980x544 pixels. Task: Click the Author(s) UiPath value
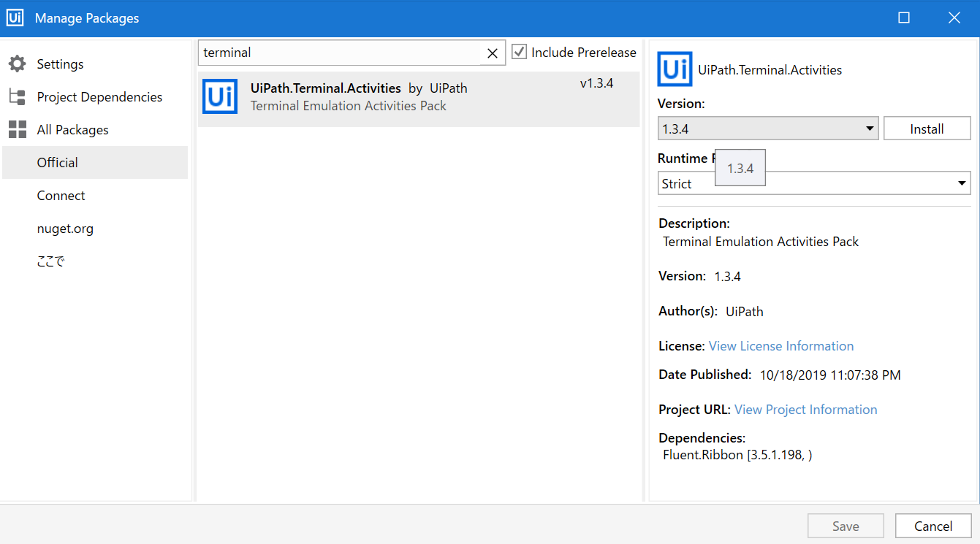click(745, 312)
